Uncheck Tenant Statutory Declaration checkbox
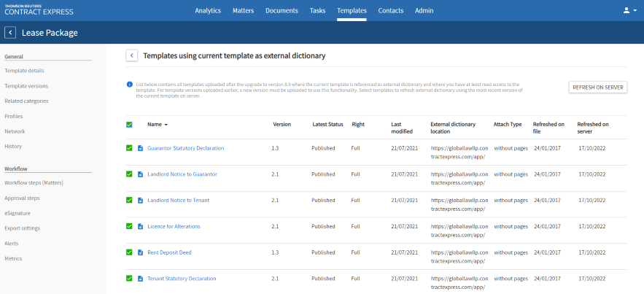 click(129, 279)
